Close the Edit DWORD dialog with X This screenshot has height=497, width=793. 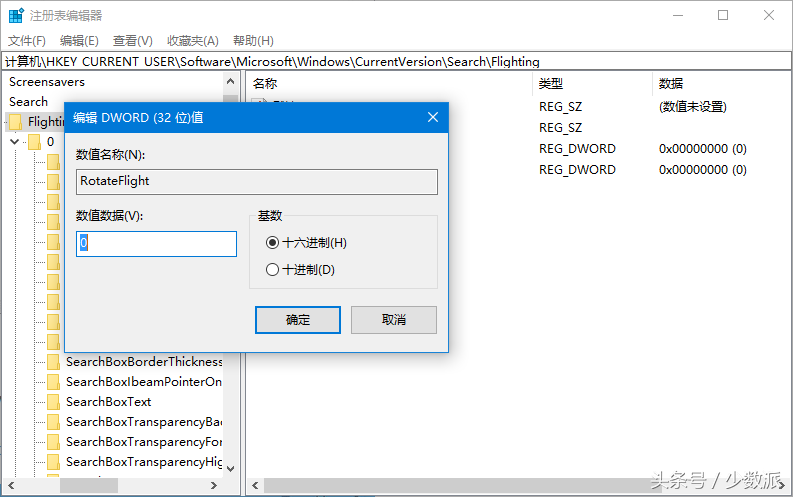(x=433, y=117)
